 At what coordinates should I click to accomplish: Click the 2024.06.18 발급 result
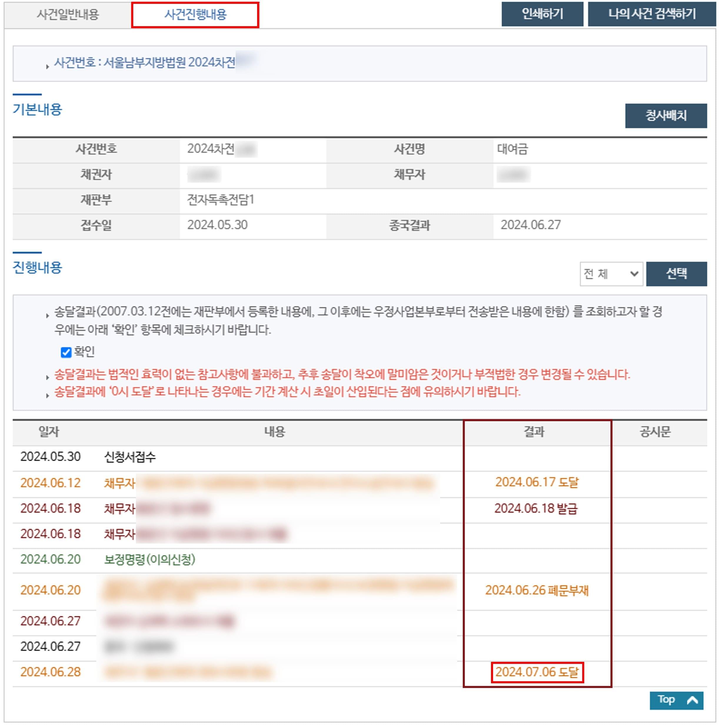click(x=536, y=508)
